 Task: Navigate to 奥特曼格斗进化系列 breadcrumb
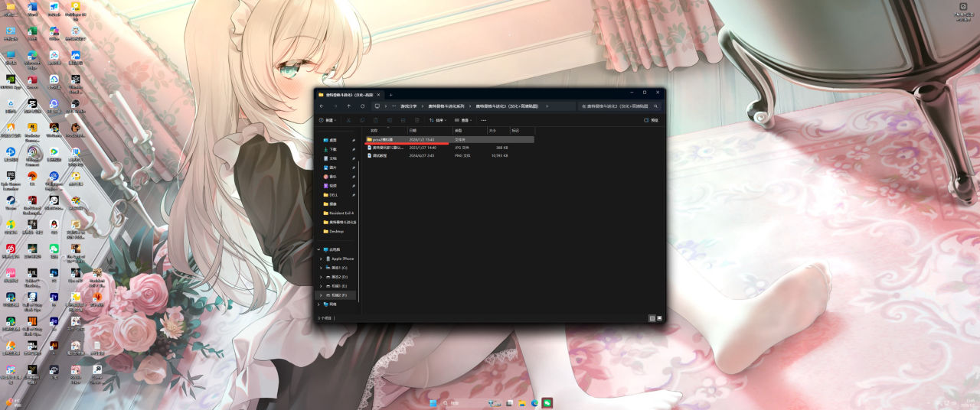445,106
